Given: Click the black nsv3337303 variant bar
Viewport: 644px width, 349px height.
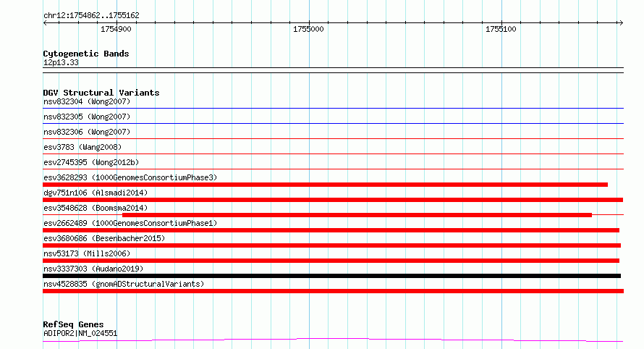Looking at the screenshot, I should click(331, 276).
